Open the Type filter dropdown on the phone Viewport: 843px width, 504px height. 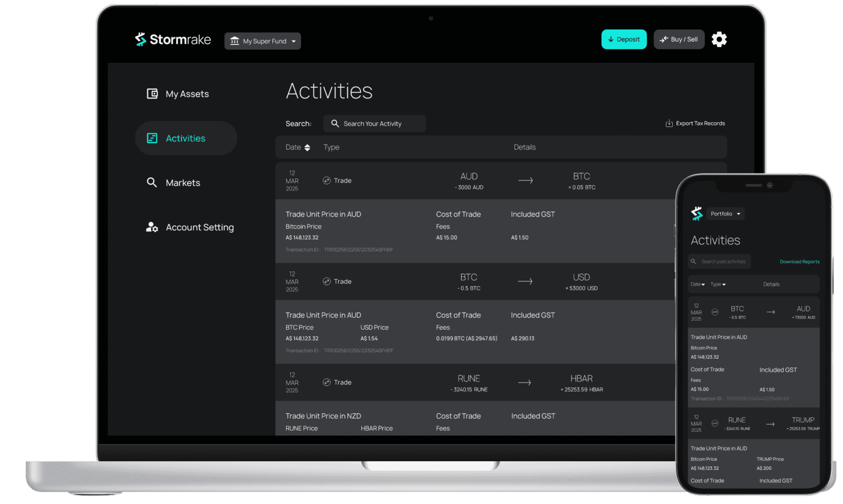pyautogui.click(x=718, y=284)
